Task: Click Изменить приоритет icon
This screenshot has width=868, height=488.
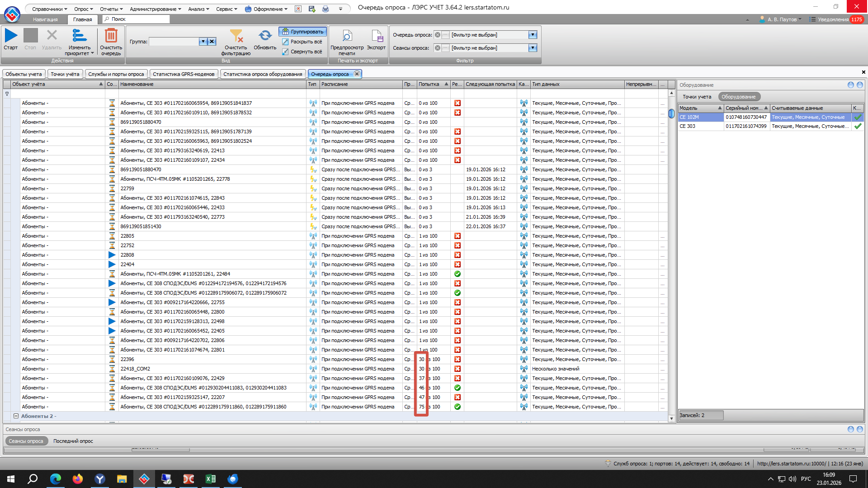Action: (x=79, y=36)
